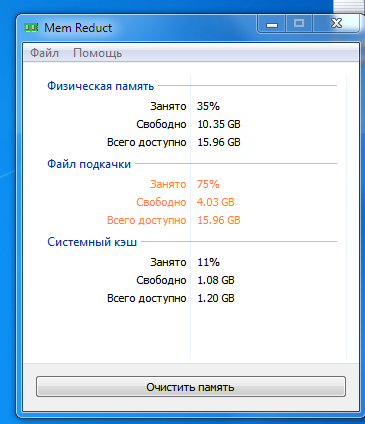Open the Файл menu
The height and width of the screenshot is (424, 365).
coord(44,53)
